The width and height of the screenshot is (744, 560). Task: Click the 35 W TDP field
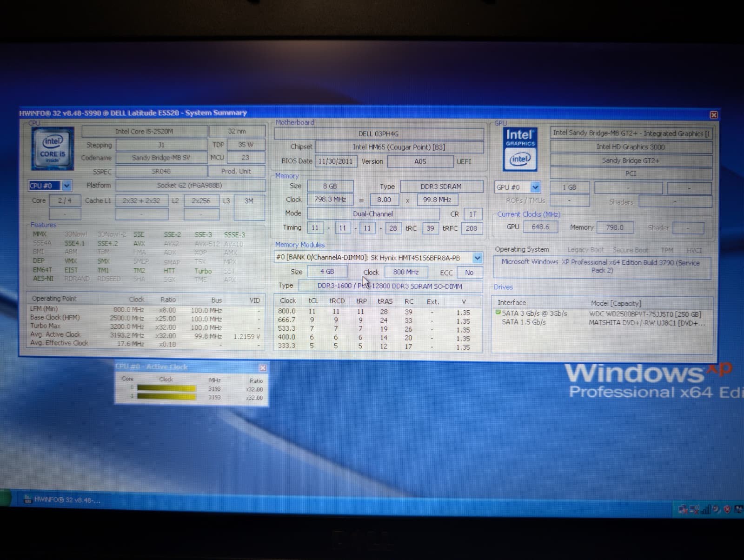point(246,145)
